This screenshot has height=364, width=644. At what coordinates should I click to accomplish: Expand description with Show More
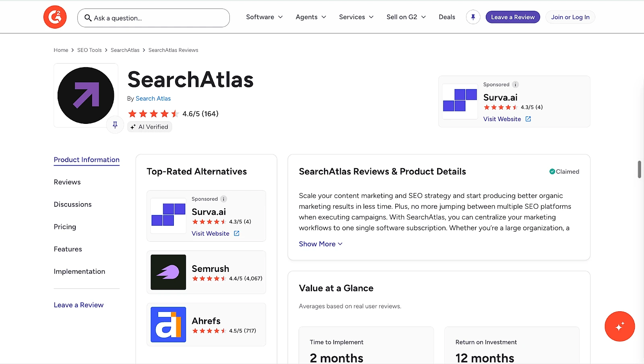pyautogui.click(x=321, y=244)
